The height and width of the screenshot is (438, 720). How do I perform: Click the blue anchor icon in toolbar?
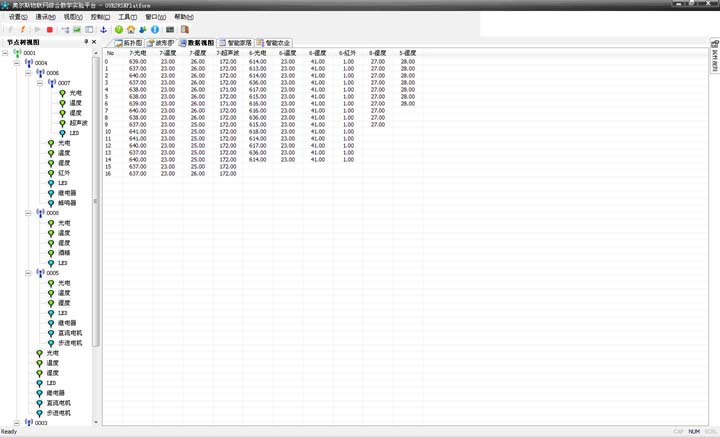point(101,30)
